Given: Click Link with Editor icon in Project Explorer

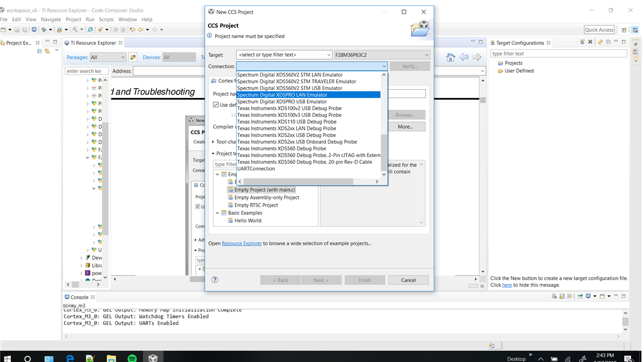Looking at the screenshot, I should coord(47,51).
